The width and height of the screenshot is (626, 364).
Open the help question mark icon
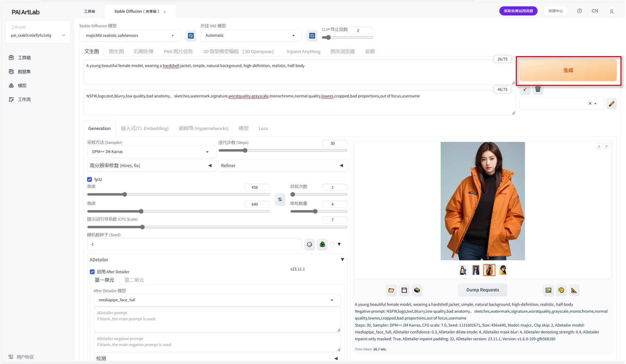580,11
